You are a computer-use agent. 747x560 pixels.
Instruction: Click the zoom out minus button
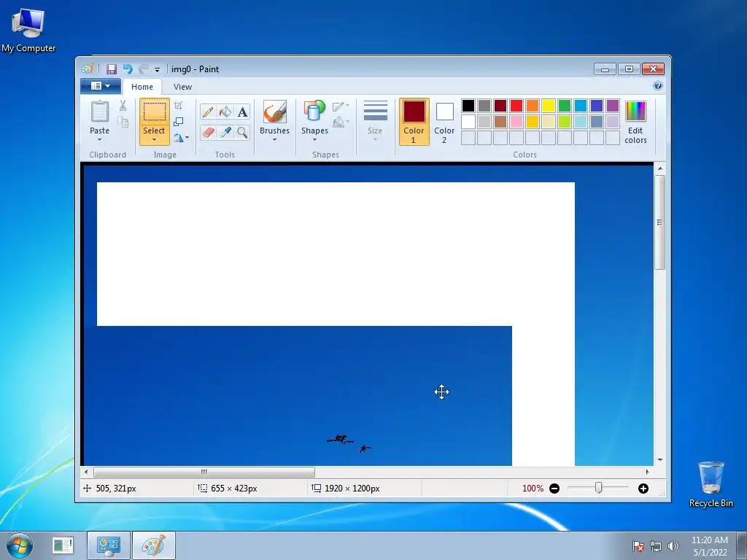tap(554, 489)
